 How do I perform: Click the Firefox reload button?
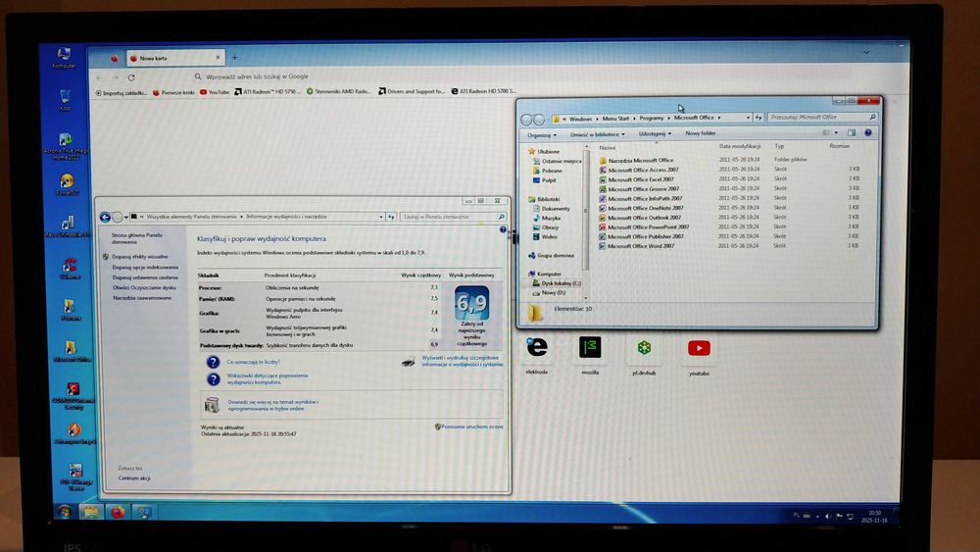tap(131, 77)
